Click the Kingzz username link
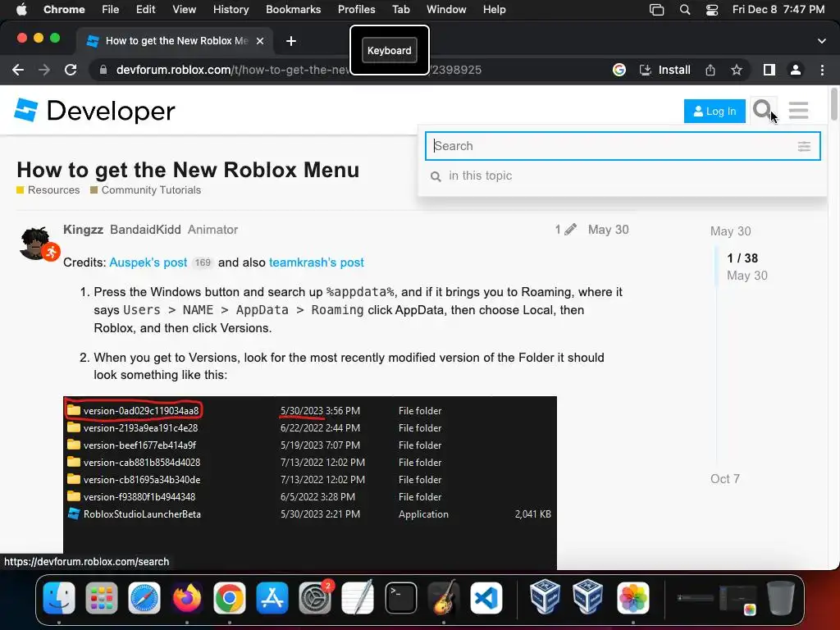The width and height of the screenshot is (840, 630). tap(83, 230)
